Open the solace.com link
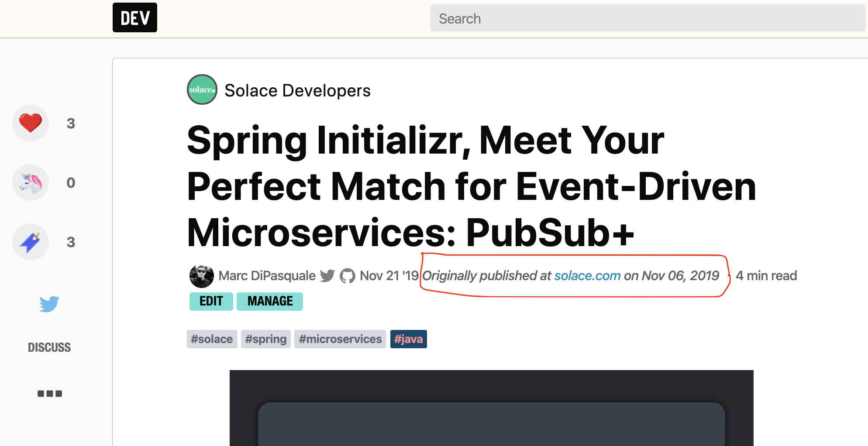 [587, 275]
